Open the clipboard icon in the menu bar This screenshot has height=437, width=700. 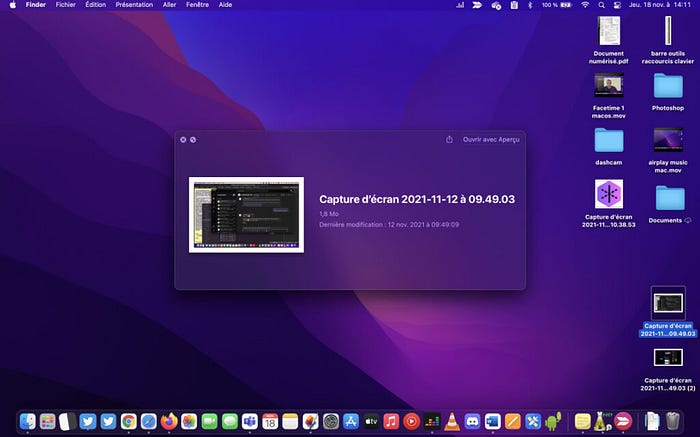click(514, 5)
